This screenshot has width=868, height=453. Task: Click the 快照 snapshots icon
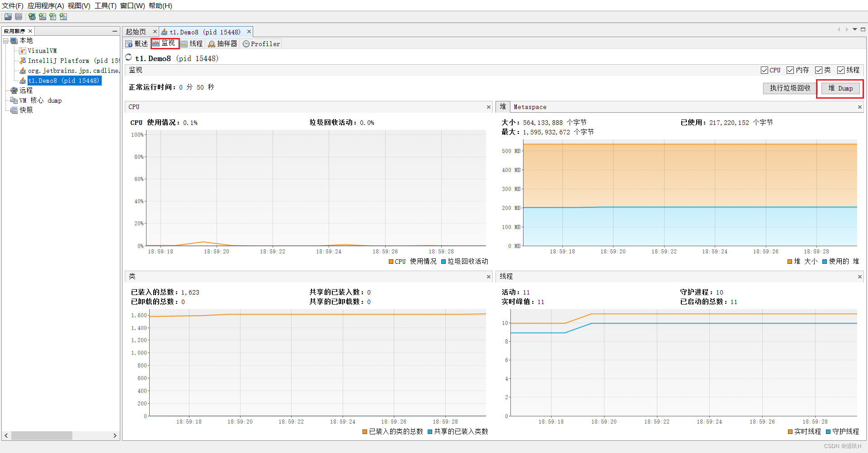click(x=14, y=110)
